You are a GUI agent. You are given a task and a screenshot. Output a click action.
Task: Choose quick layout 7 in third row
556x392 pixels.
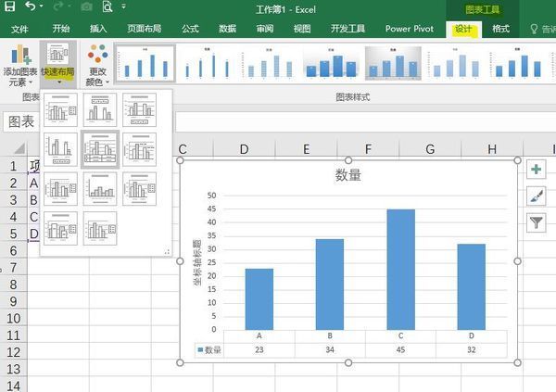pyautogui.click(x=60, y=189)
